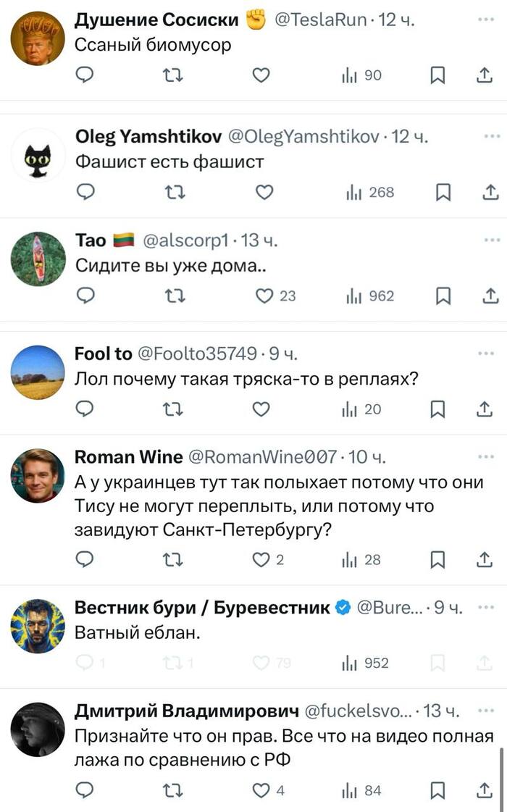Open the black cat avatar profile
Screen dimensions: 507x812
(x=38, y=155)
